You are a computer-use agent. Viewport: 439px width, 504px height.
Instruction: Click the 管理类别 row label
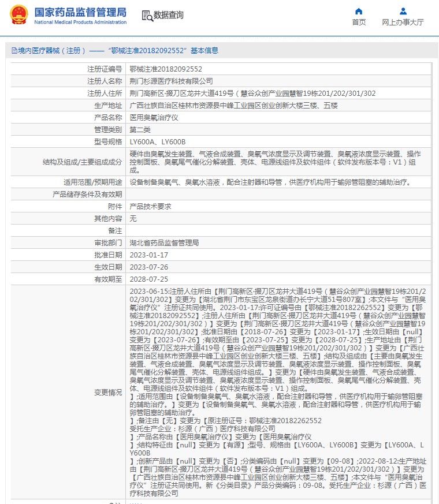[x=108, y=130]
